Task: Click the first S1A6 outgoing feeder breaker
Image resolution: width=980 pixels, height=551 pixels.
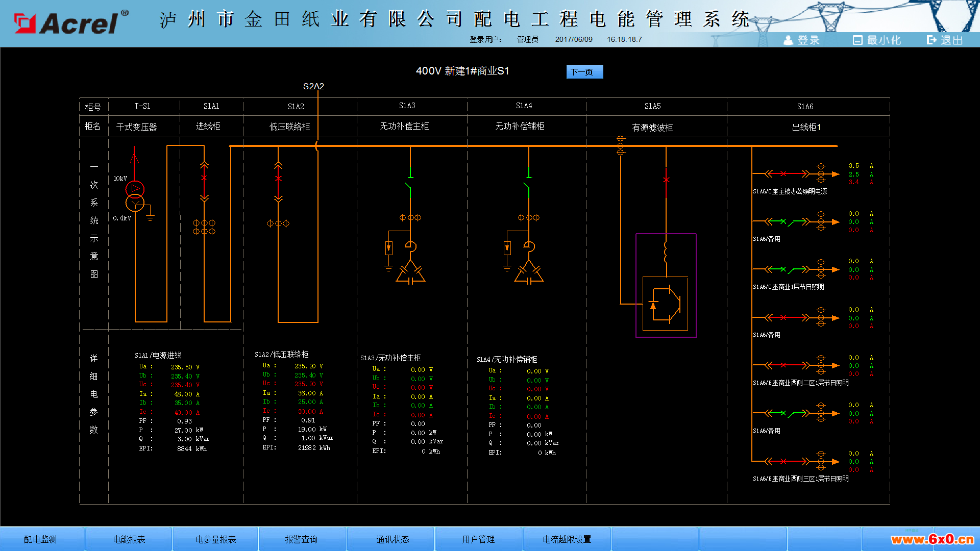Action: tap(783, 174)
